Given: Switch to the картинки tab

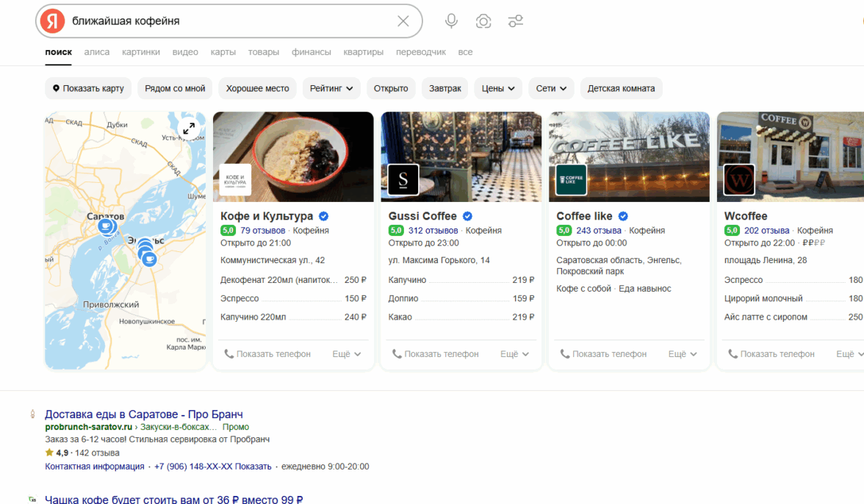Looking at the screenshot, I should pos(141,51).
